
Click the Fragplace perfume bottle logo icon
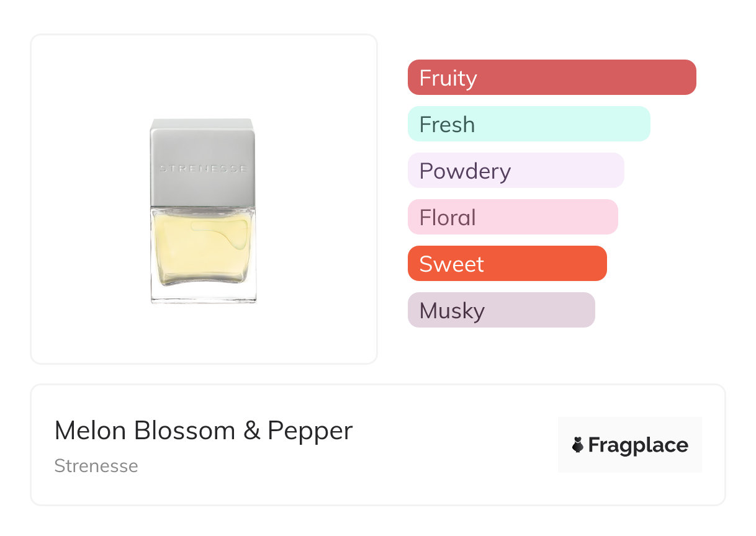click(578, 445)
